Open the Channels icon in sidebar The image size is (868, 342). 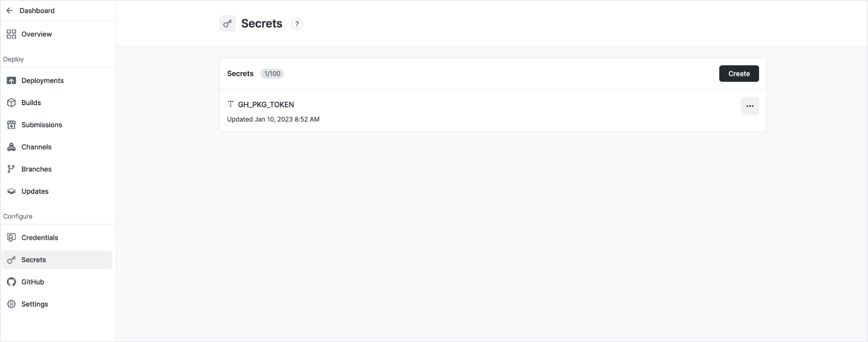coord(11,147)
